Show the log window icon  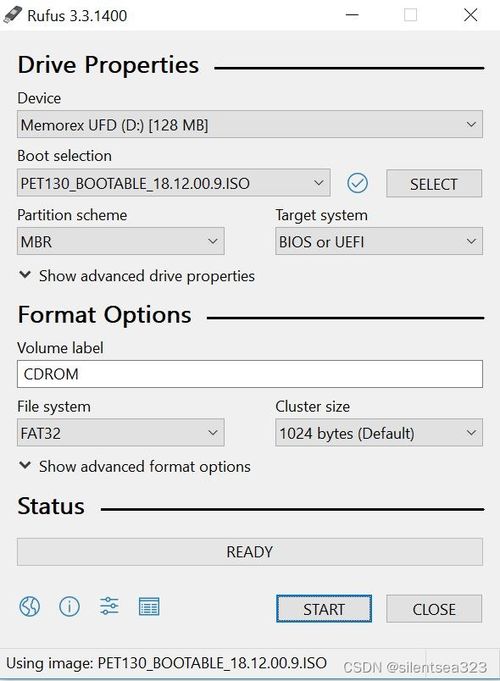[x=149, y=607]
